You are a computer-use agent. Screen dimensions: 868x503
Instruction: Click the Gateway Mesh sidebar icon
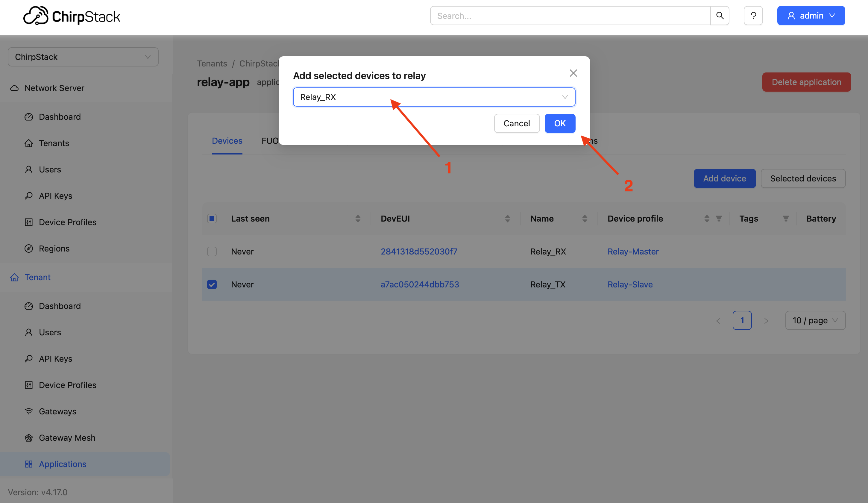point(29,437)
